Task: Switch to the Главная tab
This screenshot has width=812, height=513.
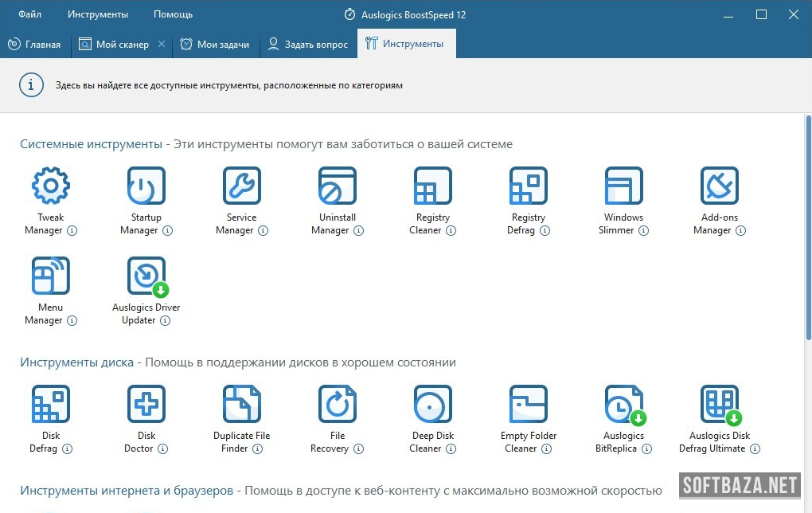Action: [x=35, y=45]
